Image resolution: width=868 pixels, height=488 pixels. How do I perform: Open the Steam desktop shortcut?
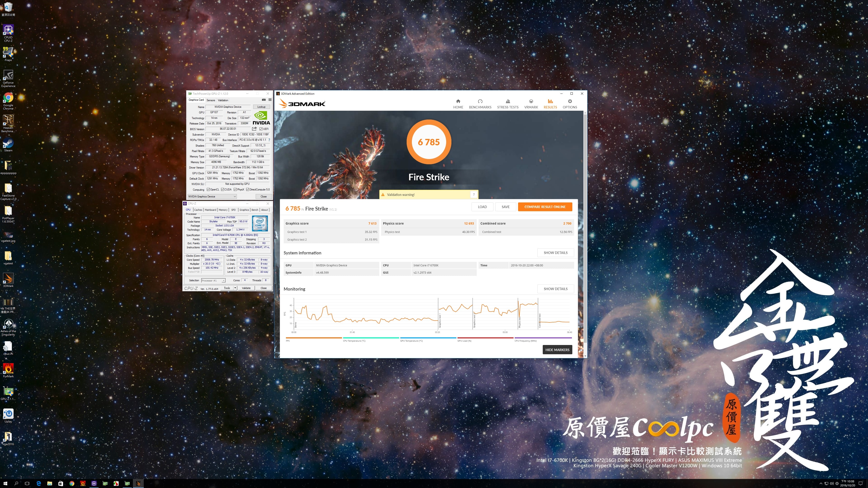point(8,145)
